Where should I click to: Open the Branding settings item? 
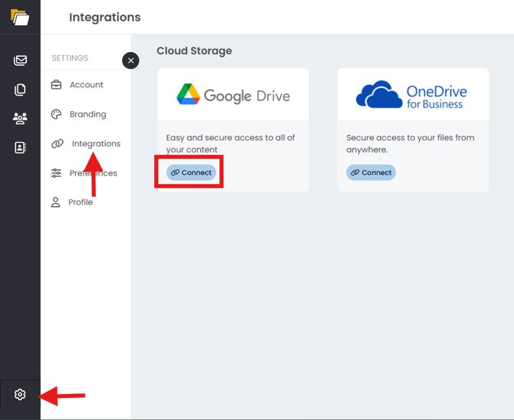[x=88, y=114]
